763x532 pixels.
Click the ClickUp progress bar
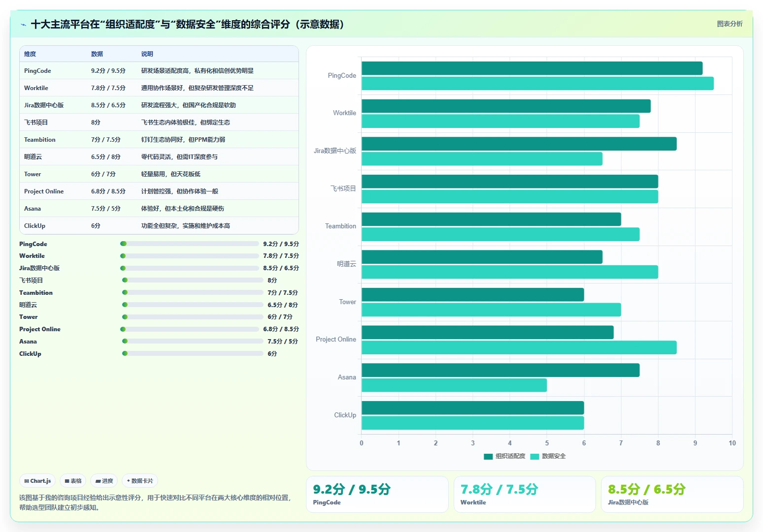click(x=193, y=353)
